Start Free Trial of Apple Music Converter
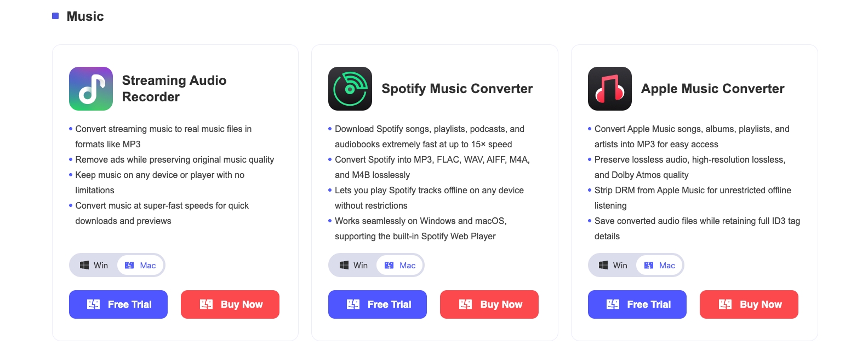This screenshot has width=868, height=351. [637, 304]
